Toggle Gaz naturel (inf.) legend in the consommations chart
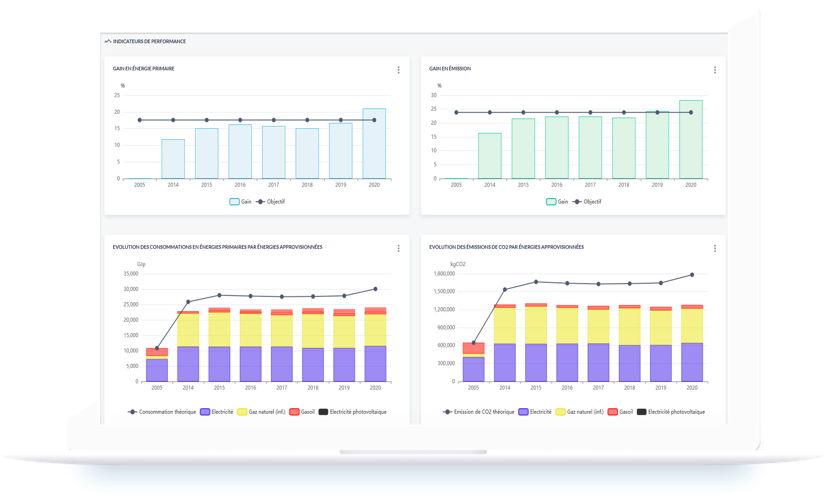Viewport: 826px width, 504px height. coord(261,412)
